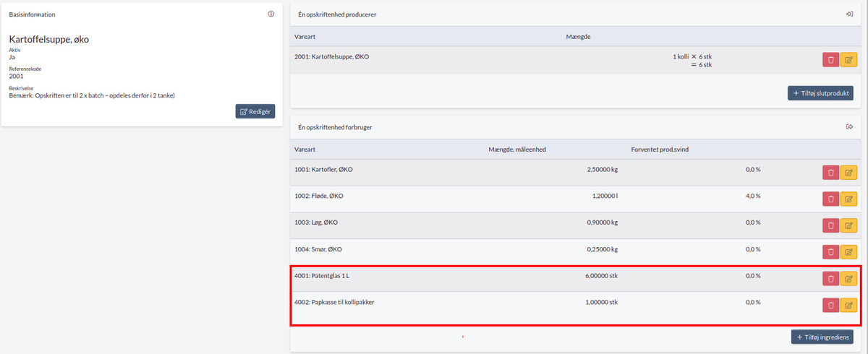Edit ingredient 4001: Patentglas 1 L
This screenshot has height=354, width=868.
click(x=848, y=279)
